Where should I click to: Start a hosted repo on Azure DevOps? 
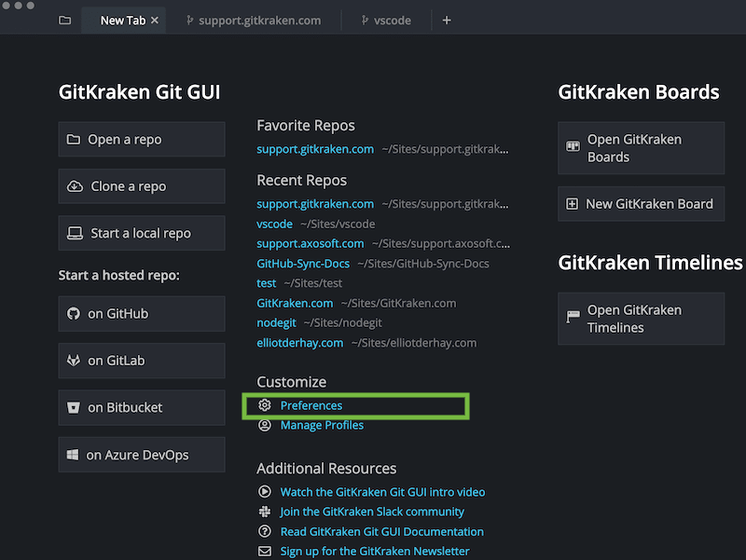tap(142, 455)
